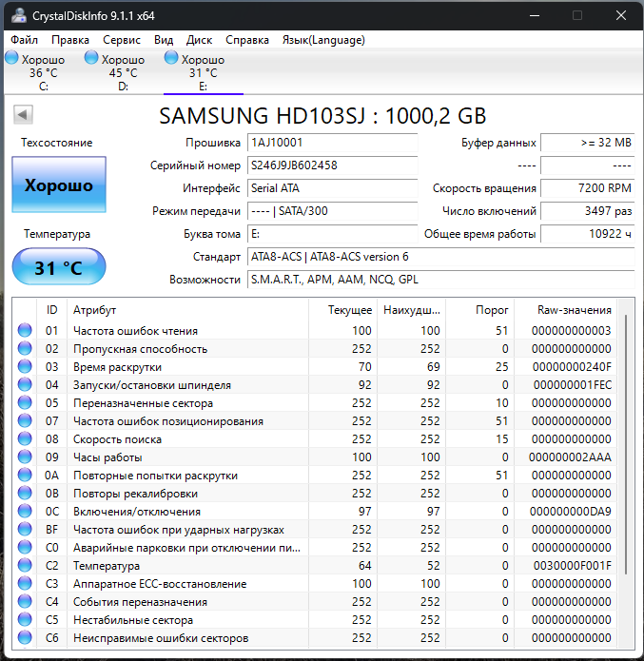Click status icon for Повторы рекалибровки
This screenshot has width=644, height=661.
[25, 493]
